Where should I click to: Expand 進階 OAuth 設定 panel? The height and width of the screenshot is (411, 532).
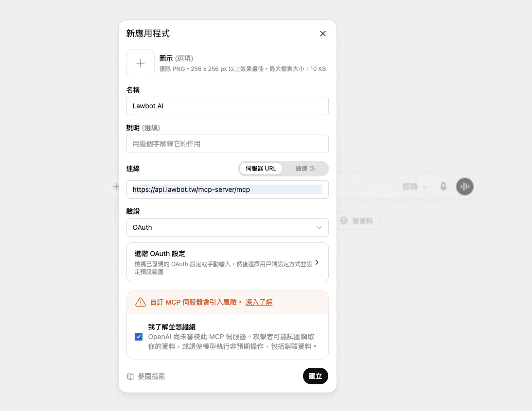tap(227, 262)
